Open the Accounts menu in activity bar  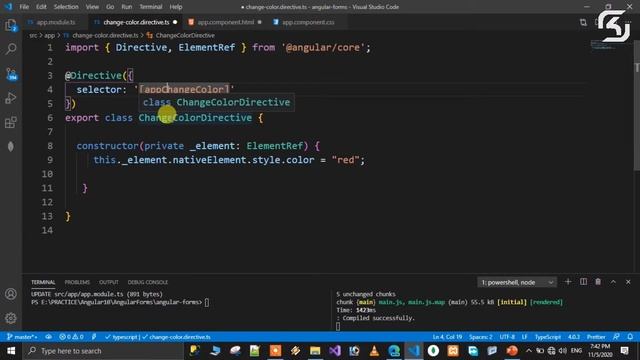(x=11, y=294)
